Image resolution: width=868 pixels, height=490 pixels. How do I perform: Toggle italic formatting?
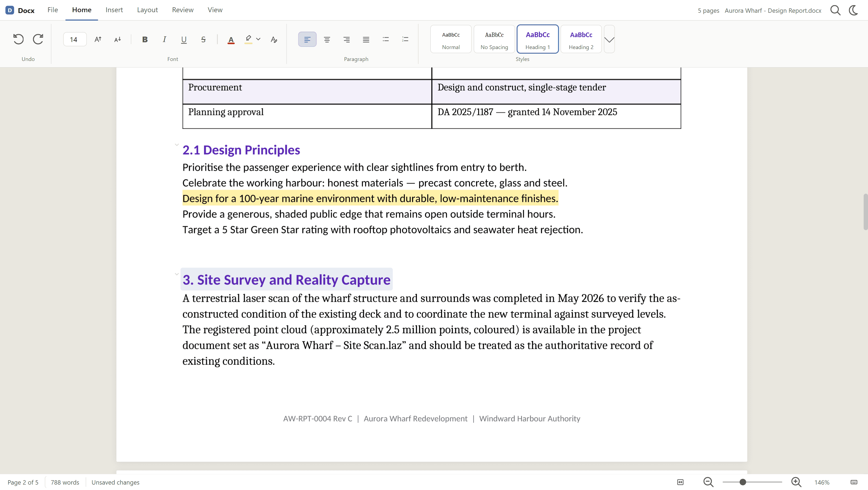coord(164,39)
